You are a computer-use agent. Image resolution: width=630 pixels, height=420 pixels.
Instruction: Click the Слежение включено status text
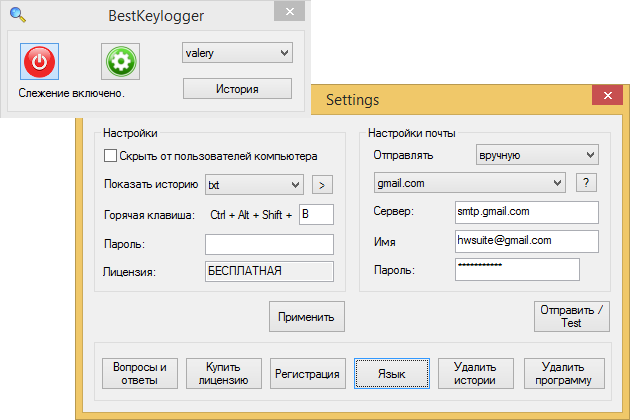pos(72,93)
